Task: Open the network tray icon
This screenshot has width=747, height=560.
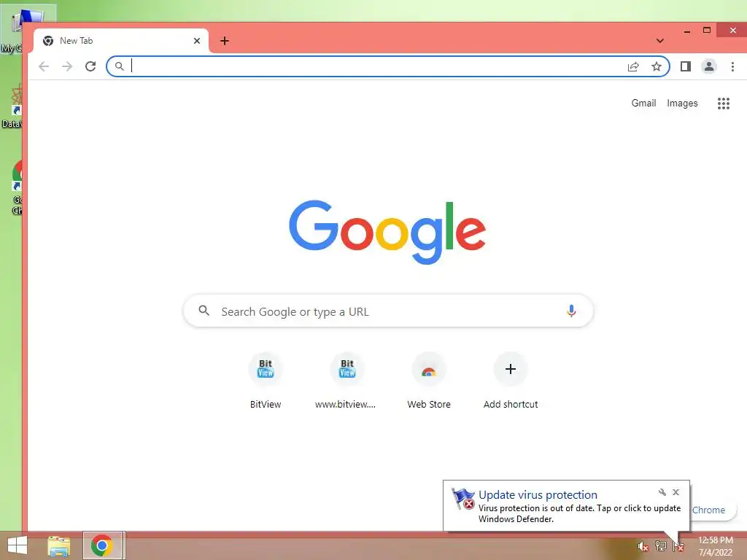Action: (x=660, y=546)
